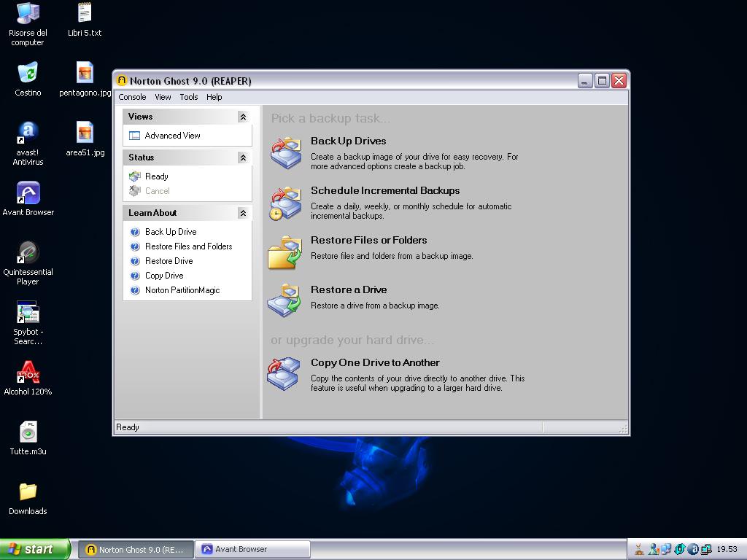This screenshot has width=747, height=560.
Task: Open Restore Files and Folders help topic
Action: (x=189, y=246)
